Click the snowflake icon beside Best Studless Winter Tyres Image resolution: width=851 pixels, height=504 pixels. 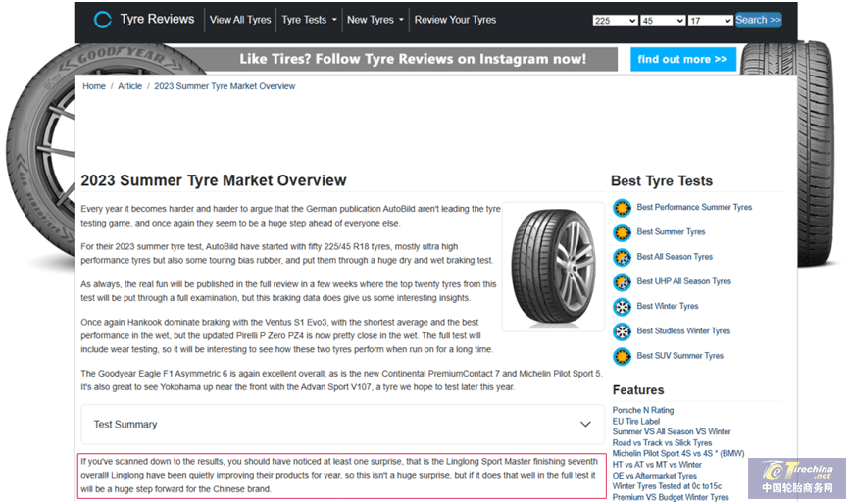coord(622,331)
